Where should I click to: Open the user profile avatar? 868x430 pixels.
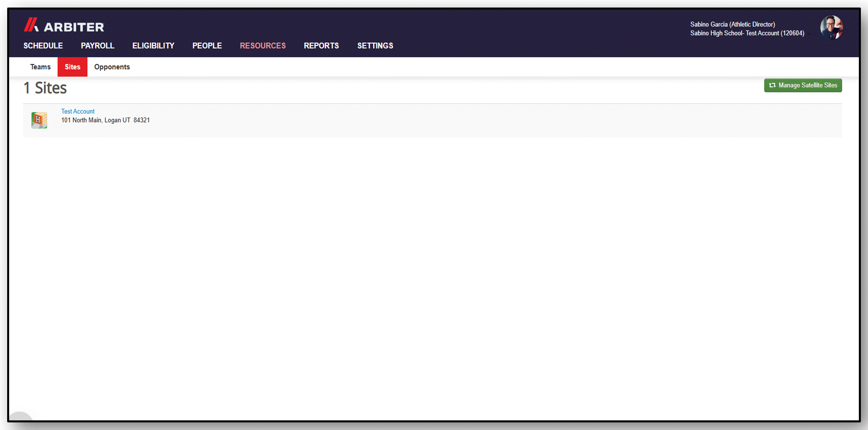[x=831, y=28]
